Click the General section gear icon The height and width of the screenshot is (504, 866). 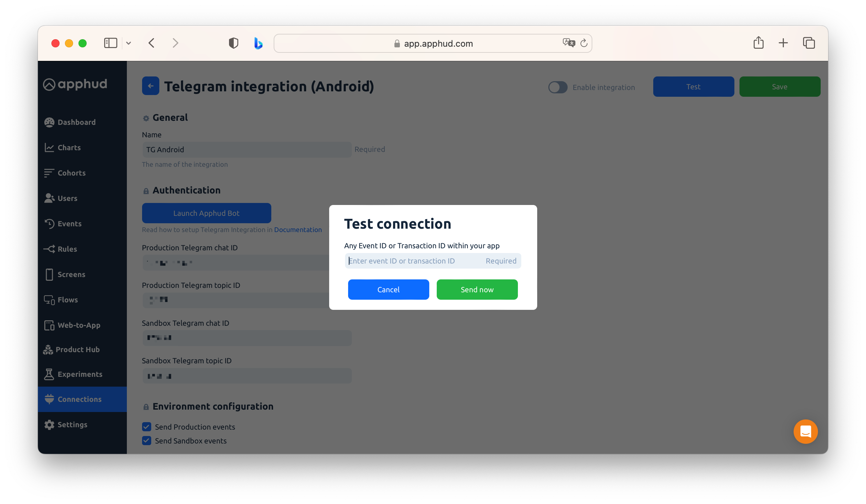146,118
